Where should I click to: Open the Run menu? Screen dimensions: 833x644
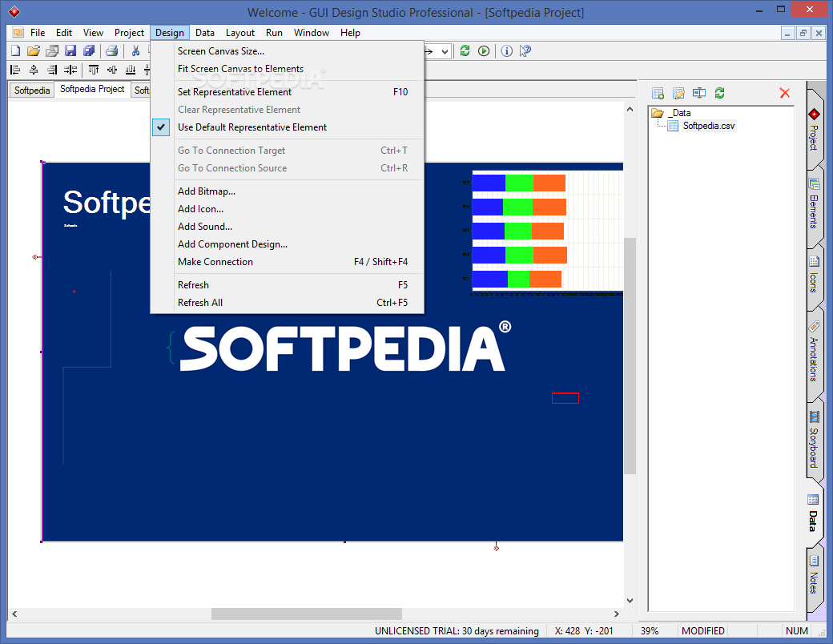coord(274,33)
